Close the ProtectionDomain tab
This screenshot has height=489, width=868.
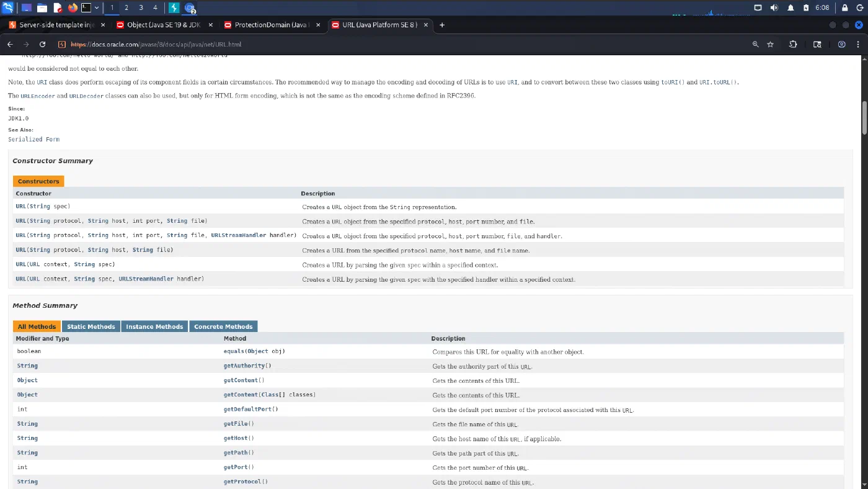319,25
